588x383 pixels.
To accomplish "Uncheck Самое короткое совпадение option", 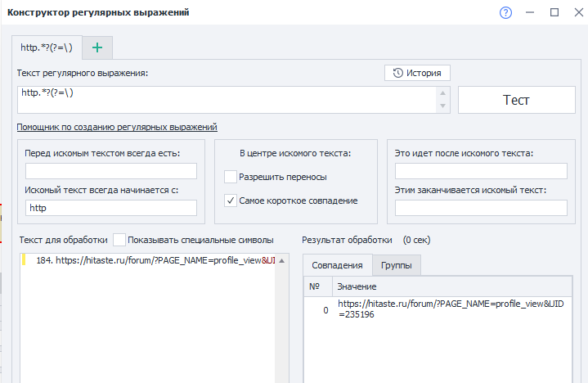I will click(231, 201).
